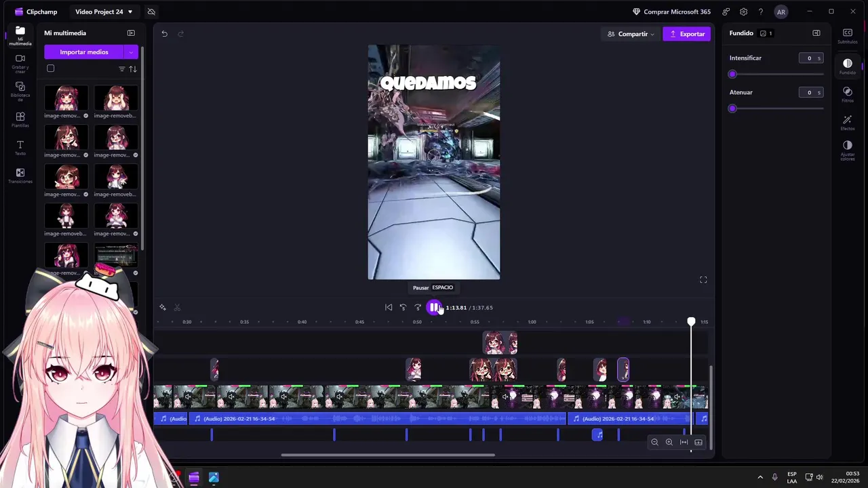Click the video preview canvas
Screen dimensions: 868x488
point(434,162)
